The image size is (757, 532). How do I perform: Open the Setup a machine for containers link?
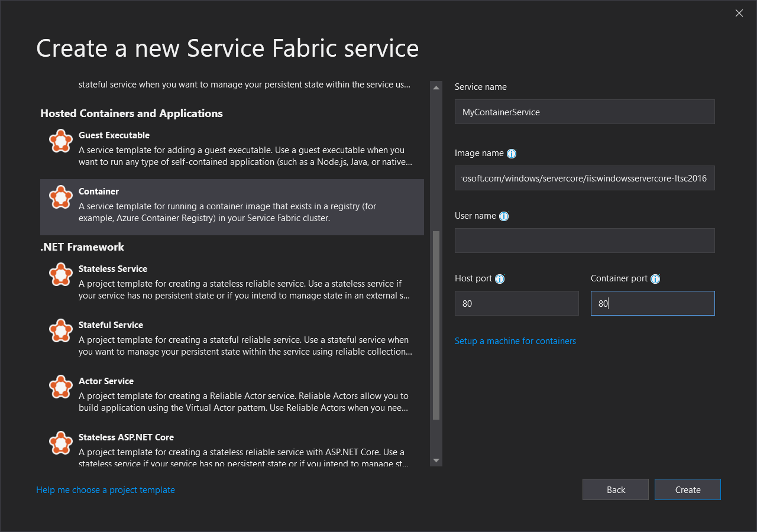click(x=515, y=341)
